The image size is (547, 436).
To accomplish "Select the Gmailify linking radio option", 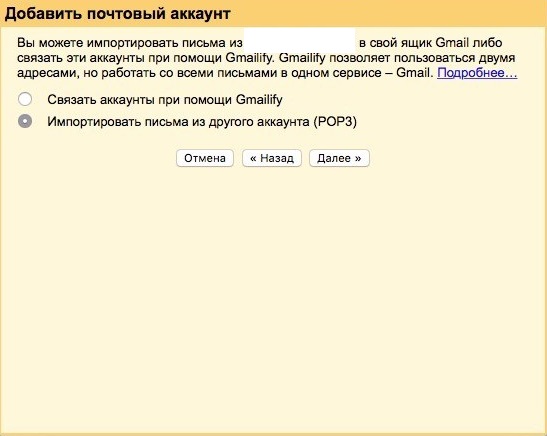I will point(25,99).
